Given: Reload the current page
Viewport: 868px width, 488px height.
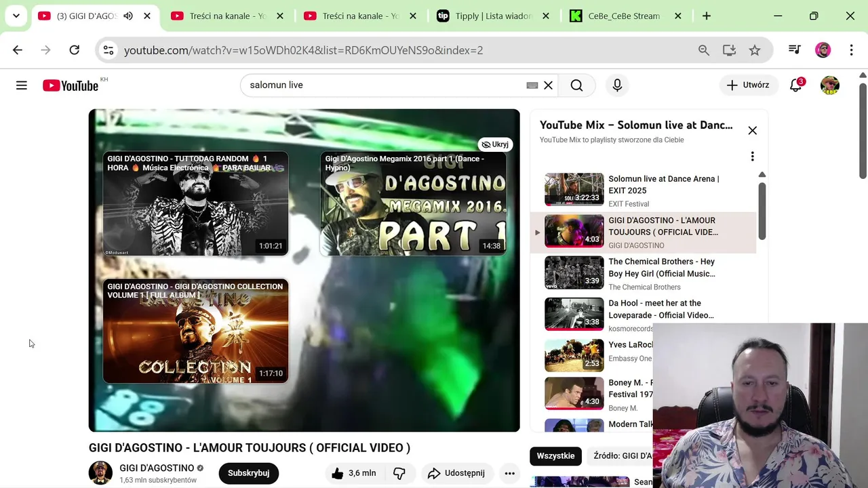Looking at the screenshot, I should tap(75, 50).
